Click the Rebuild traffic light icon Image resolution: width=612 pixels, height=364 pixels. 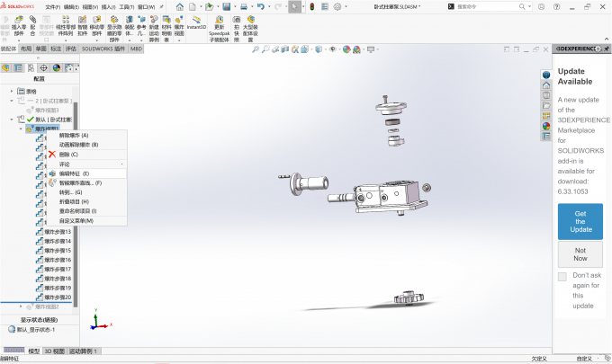312,6
